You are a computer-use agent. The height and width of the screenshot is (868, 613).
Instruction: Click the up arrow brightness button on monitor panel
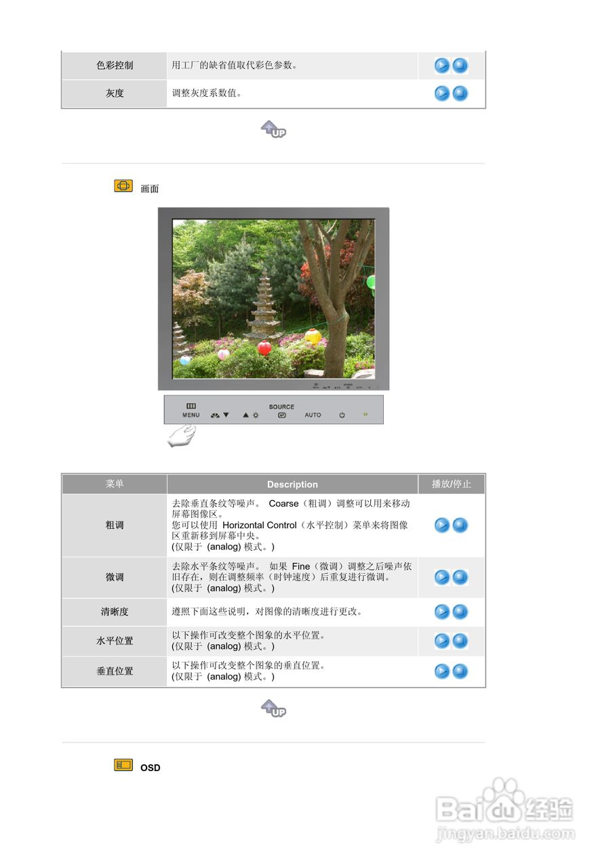pos(251,414)
